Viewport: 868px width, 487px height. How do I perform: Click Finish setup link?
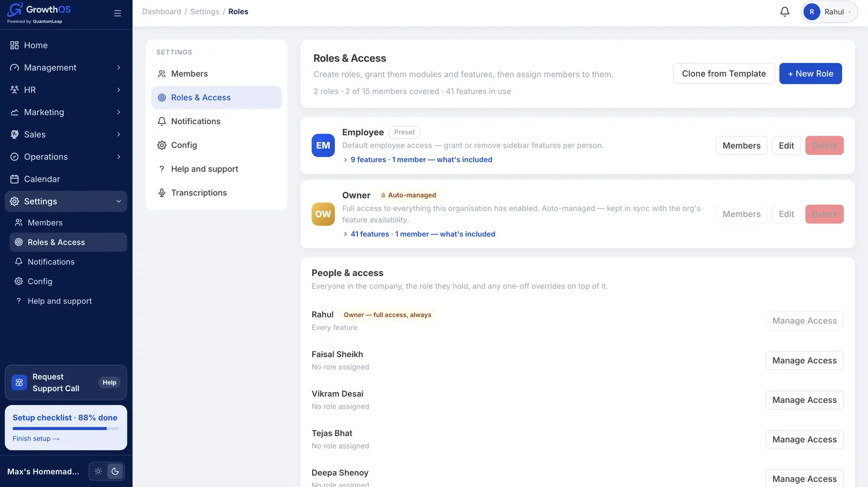tap(36, 439)
